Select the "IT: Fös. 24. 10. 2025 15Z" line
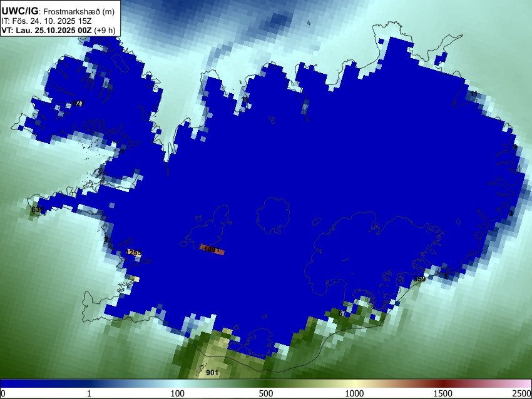Viewport: 532px width, 399px height. coord(46,21)
